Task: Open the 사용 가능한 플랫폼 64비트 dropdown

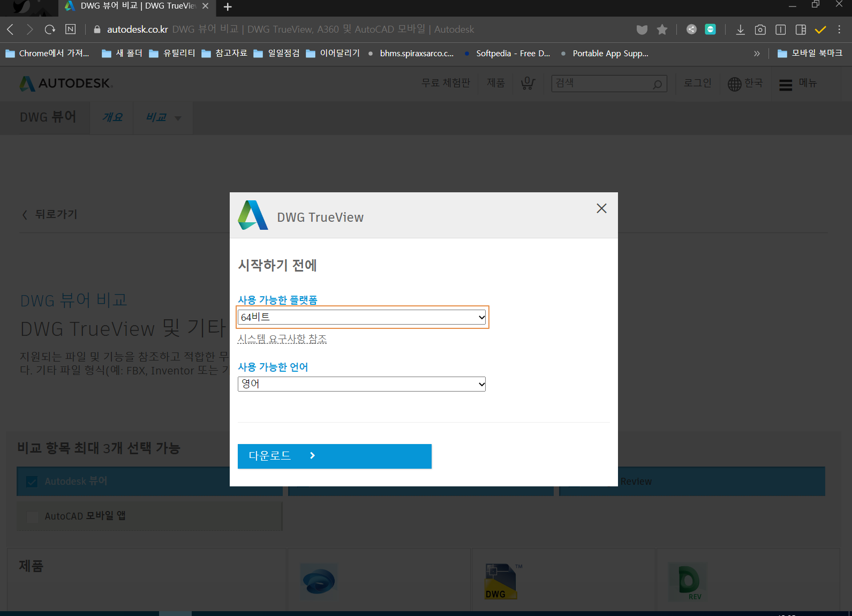Action: coord(361,317)
